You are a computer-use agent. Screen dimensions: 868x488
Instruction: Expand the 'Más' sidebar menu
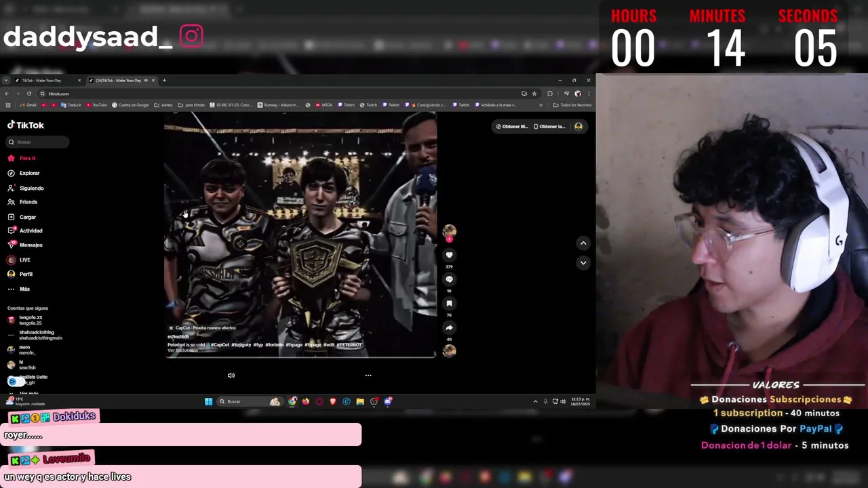[x=19, y=289]
